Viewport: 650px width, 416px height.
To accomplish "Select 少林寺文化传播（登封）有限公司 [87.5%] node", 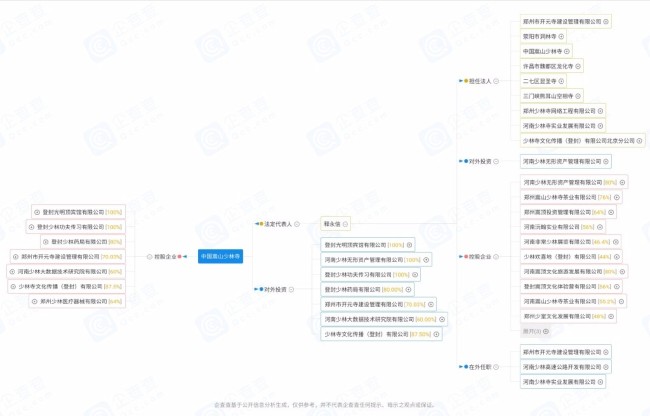I will pos(66,287).
